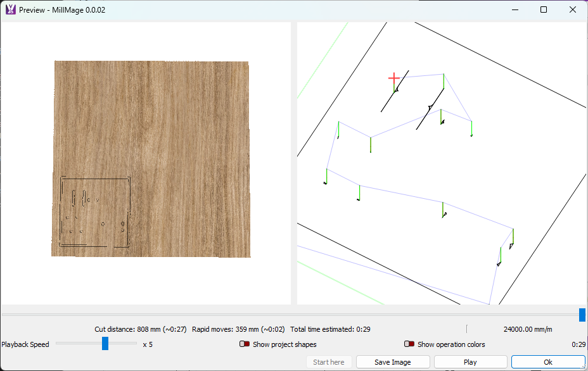
Task: Click the timeline progress handle at far right
Action: pyautogui.click(x=582, y=315)
